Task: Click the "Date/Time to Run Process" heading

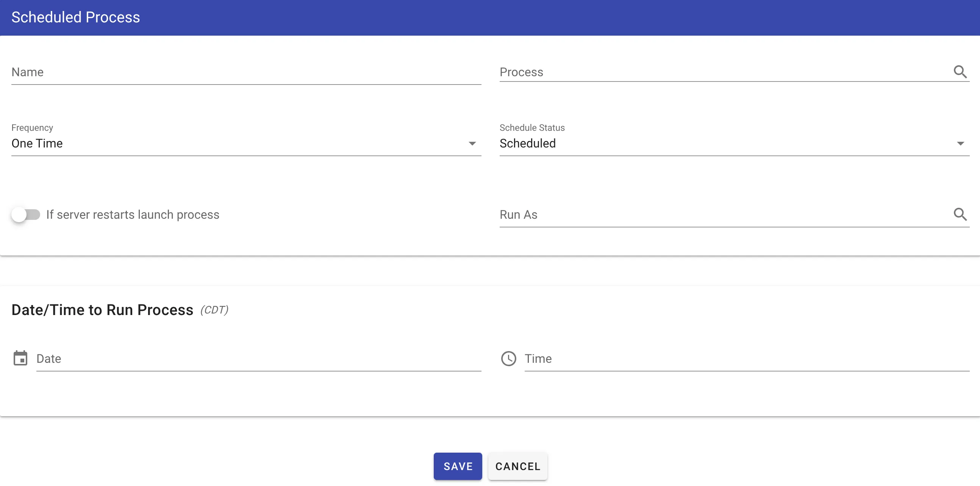Action: pos(102,310)
